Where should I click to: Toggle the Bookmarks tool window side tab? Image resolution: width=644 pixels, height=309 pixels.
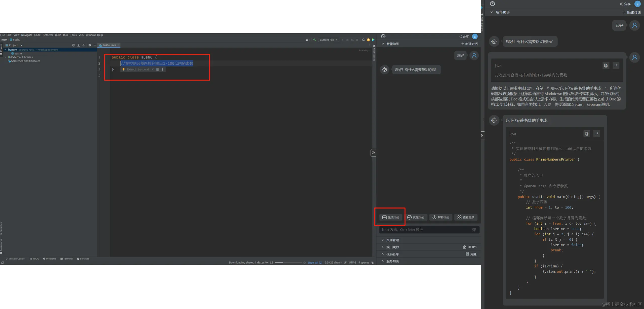[x=1, y=246]
